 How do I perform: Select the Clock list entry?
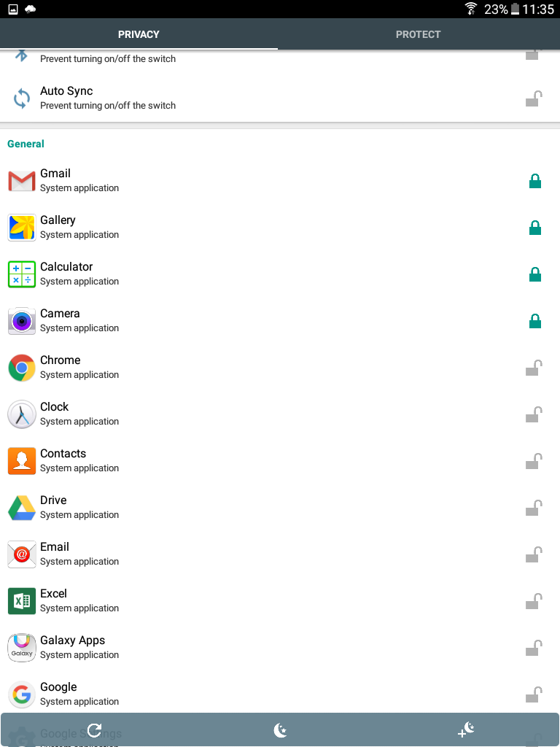pos(219,414)
